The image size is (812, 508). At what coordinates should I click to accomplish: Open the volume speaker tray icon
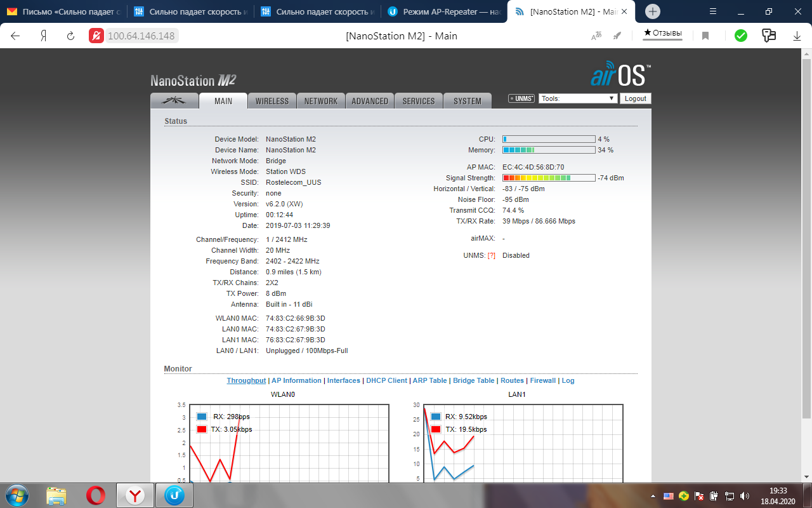[744, 495]
